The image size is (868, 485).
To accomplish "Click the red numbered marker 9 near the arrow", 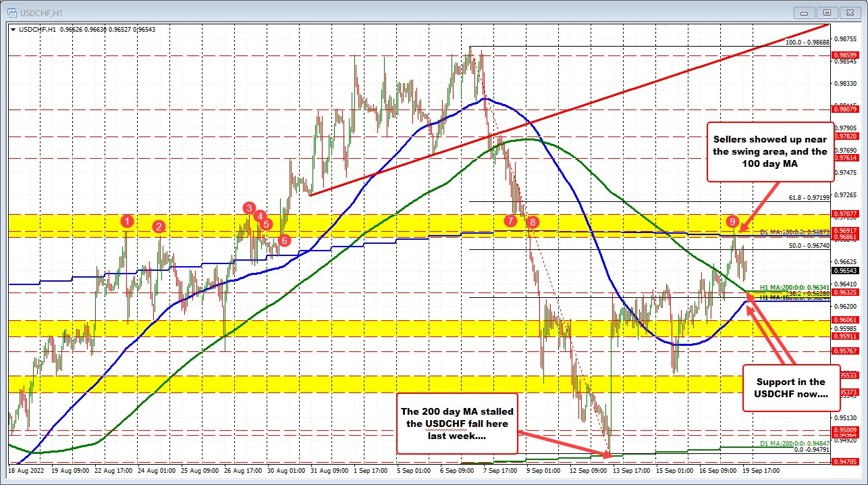I will point(734,221).
